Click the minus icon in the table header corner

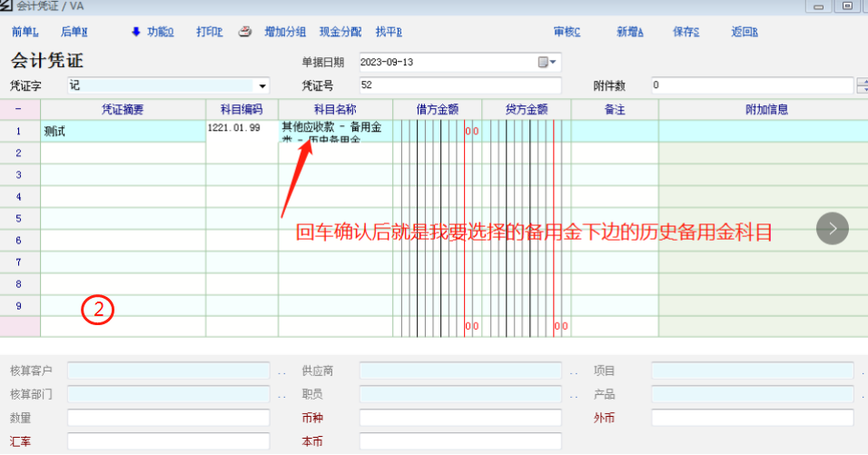pos(20,109)
